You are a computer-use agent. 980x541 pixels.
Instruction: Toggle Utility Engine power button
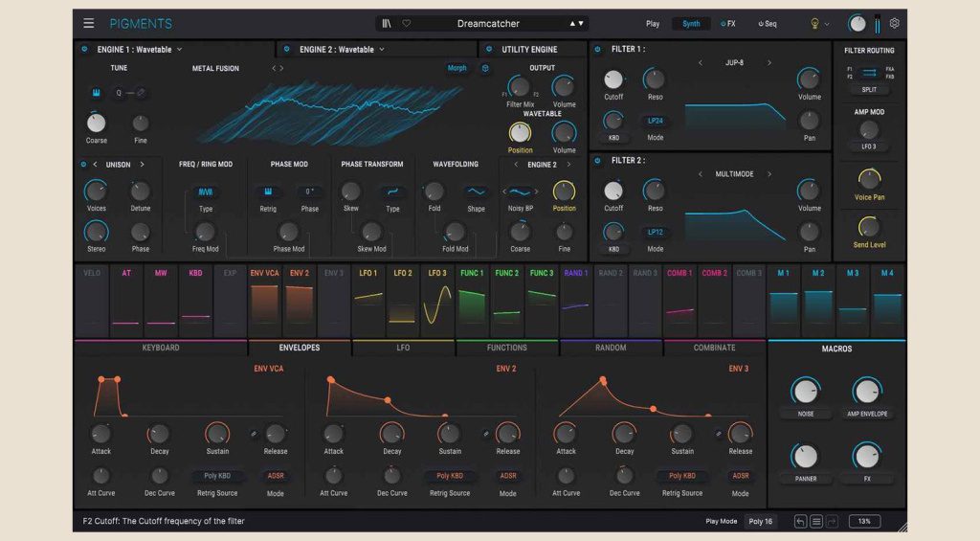tap(489, 49)
